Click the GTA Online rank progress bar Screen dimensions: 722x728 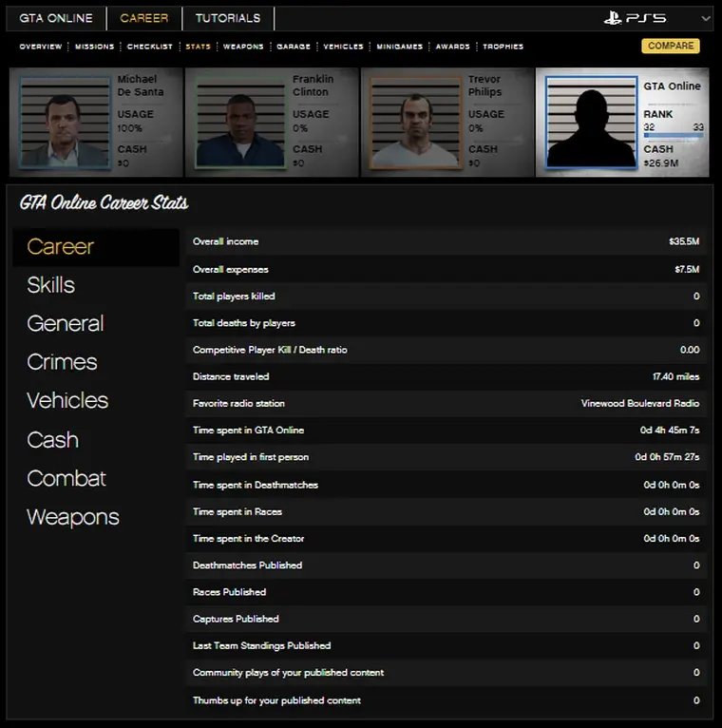[x=673, y=136]
